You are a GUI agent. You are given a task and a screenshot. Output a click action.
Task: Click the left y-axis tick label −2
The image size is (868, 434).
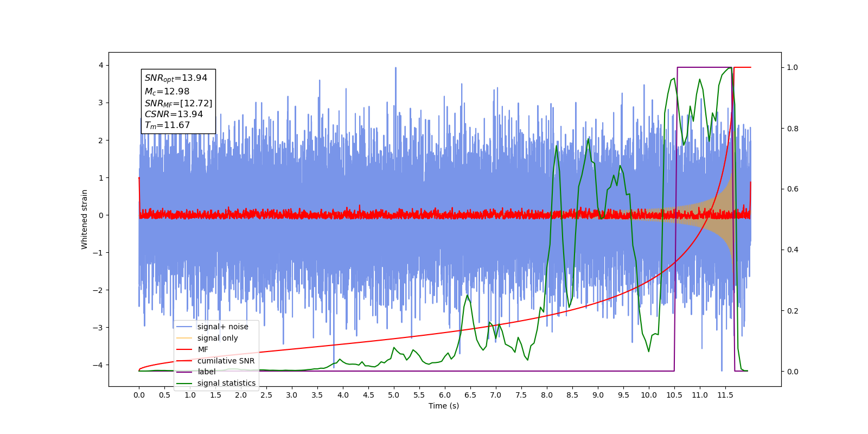[98, 290]
